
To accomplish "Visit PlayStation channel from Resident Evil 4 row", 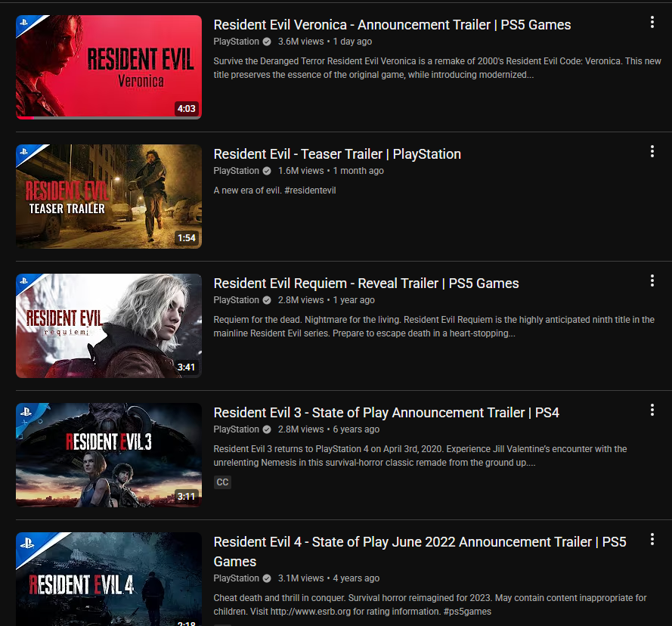I will (236, 578).
